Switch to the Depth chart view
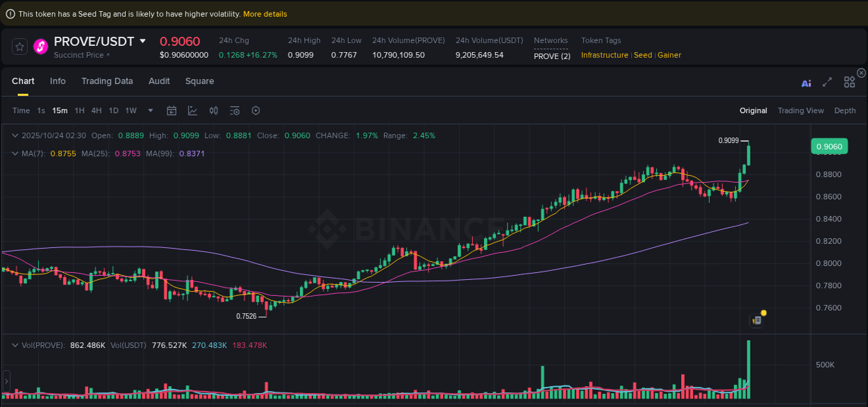Image resolution: width=868 pixels, height=407 pixels. [x=844, y=110]
